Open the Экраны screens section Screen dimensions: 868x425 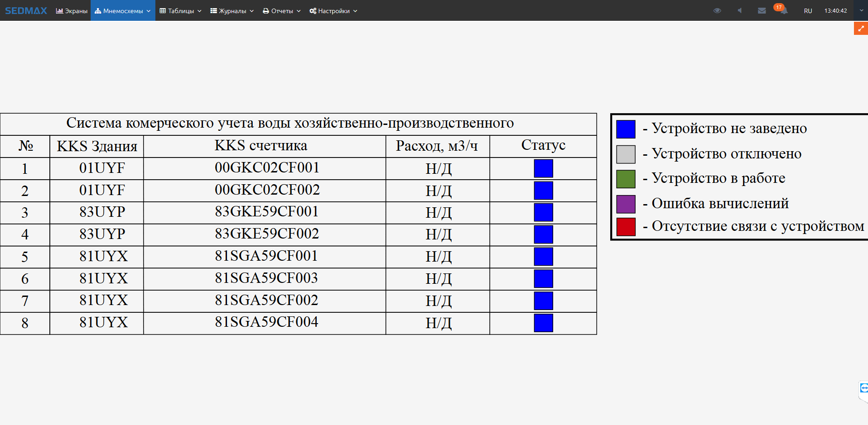pyautogui.click(x=72, y=11)
